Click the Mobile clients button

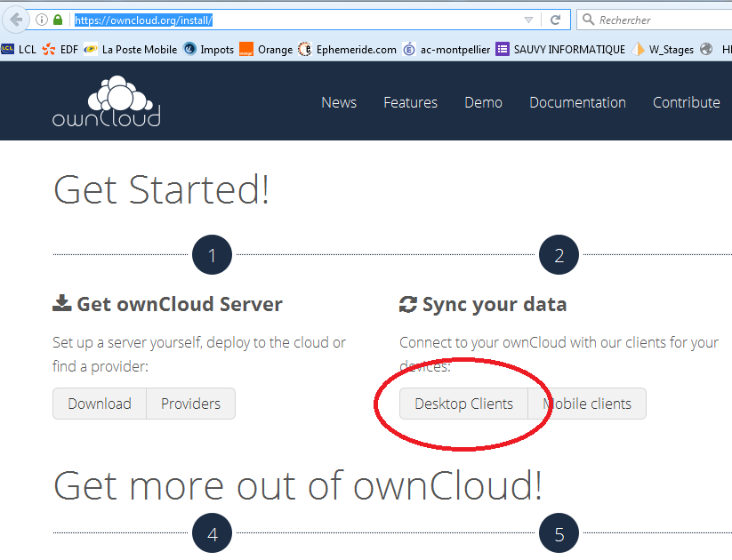coord(587,404)
